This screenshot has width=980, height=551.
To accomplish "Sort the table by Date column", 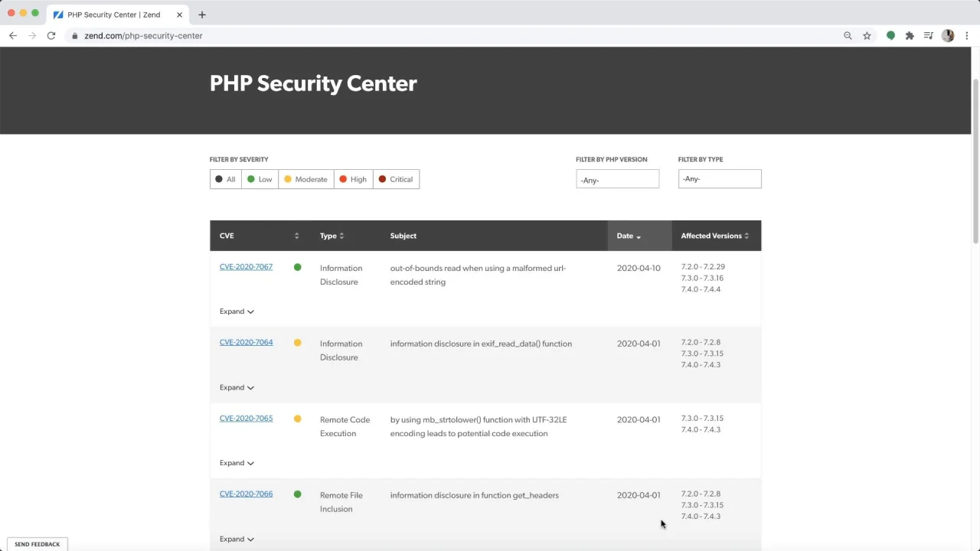I will coord(629,236).
